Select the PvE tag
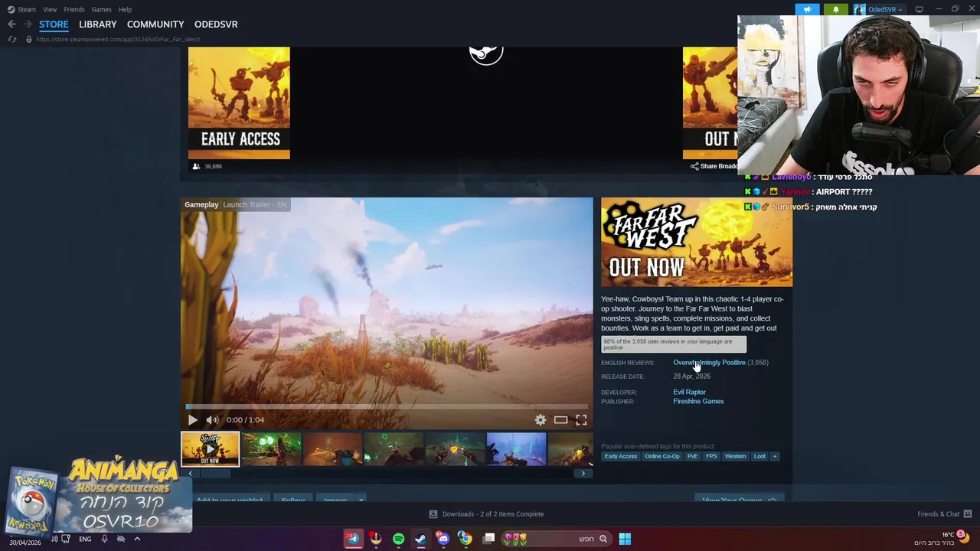 click(692, 456)
